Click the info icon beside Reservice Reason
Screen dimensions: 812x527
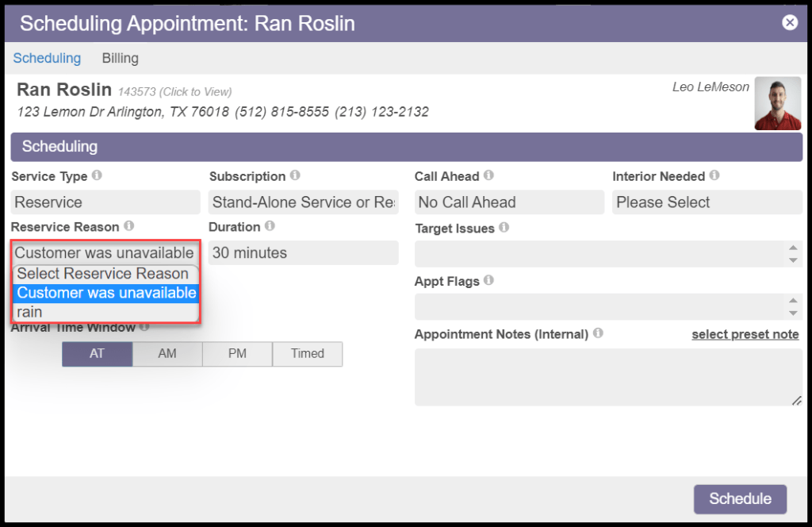(x=129, y=226)
